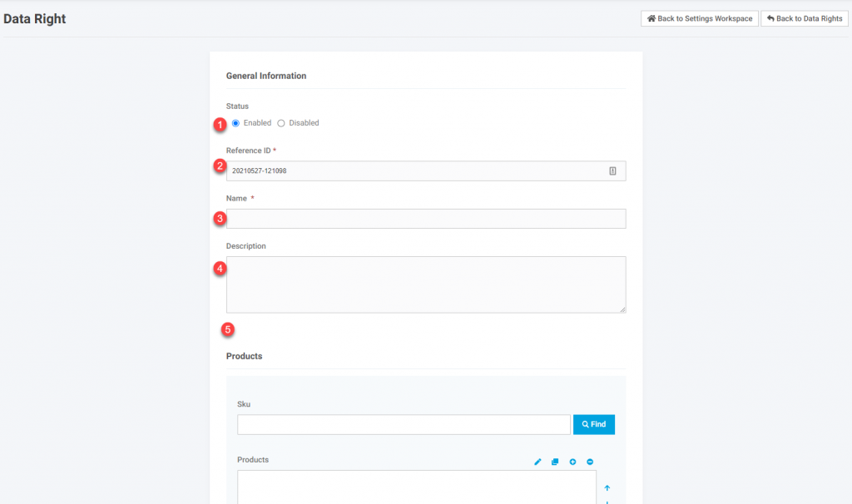Viewport: 852px width, 504px height.
Task: Click the move up arrow beside Products list
Action: tap(607, 487)
